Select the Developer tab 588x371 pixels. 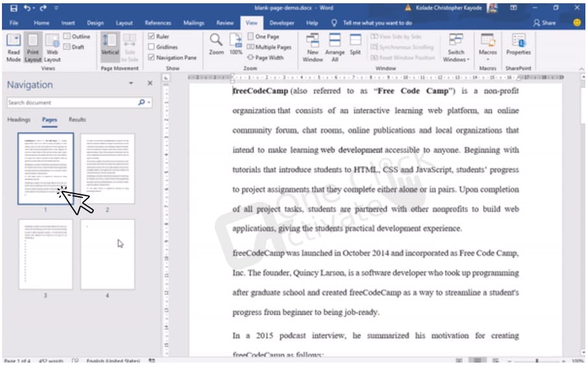pos(281,23)
